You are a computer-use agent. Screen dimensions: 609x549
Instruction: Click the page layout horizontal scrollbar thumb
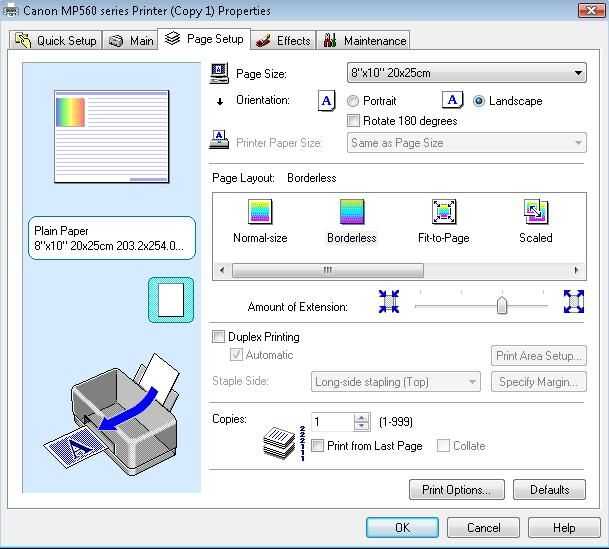(328, 270)
